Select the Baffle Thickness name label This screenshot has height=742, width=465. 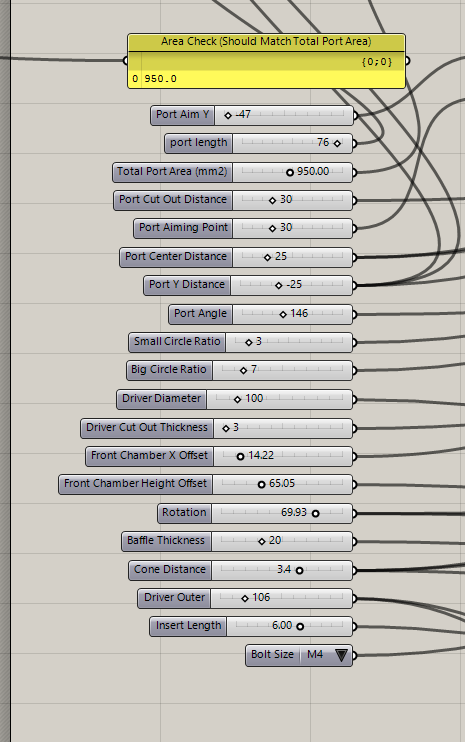coord(166,541)
